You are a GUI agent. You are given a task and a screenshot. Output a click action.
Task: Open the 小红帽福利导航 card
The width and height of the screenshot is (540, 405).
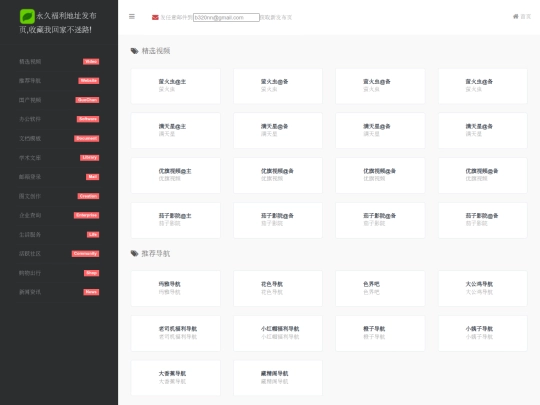pyautogui.click(x=278, y=333)
